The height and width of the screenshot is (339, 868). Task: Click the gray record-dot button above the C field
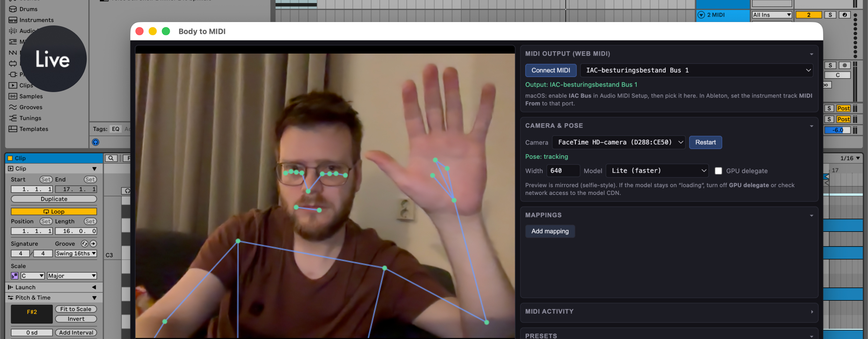click(x=844, y=65)
